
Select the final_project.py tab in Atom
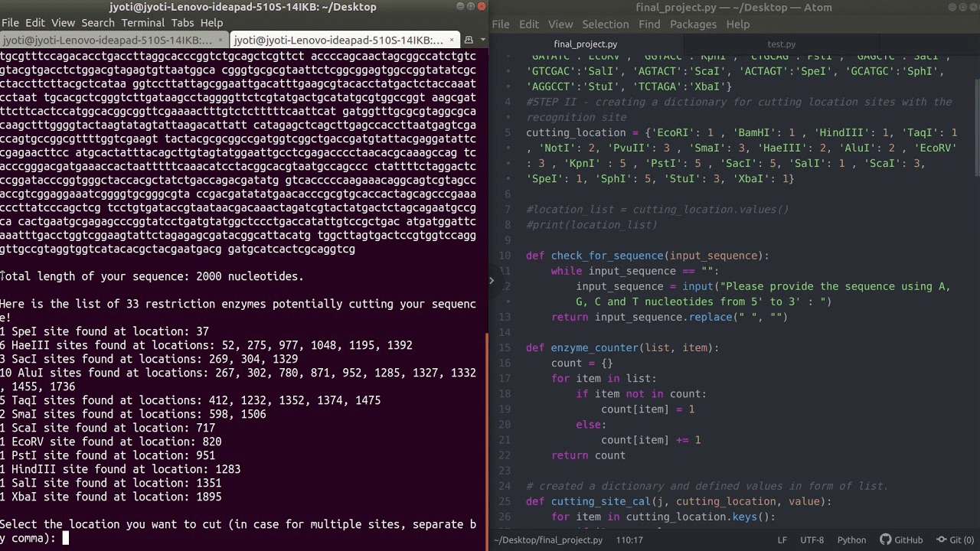[586, 44]
